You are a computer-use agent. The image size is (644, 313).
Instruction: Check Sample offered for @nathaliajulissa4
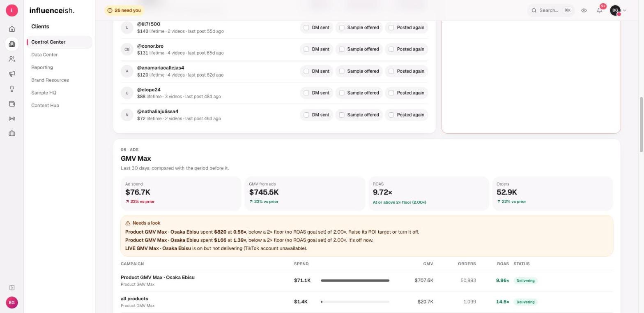tap(342, 115)
